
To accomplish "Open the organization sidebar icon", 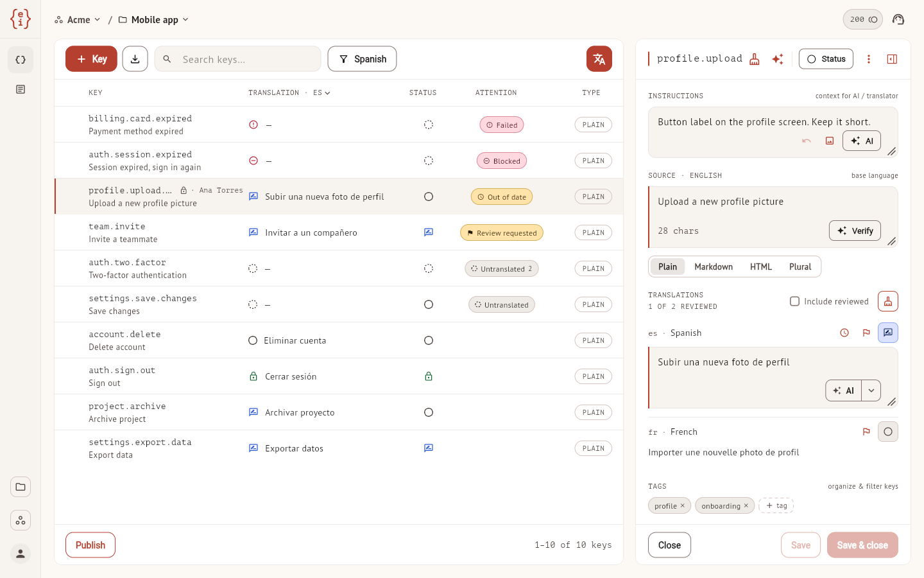I will 21,520.
